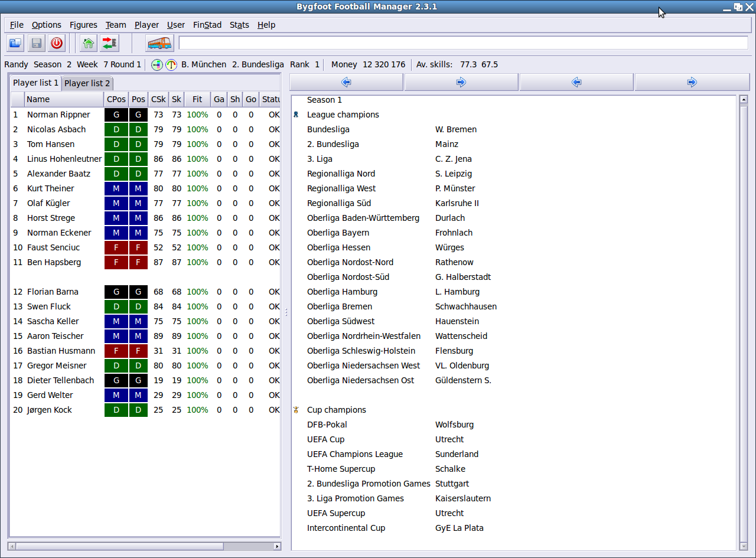Viewport: 756px width, 558px height.
Task: Click the playing style icon beside B. München
Action: (x=157, y=65)
